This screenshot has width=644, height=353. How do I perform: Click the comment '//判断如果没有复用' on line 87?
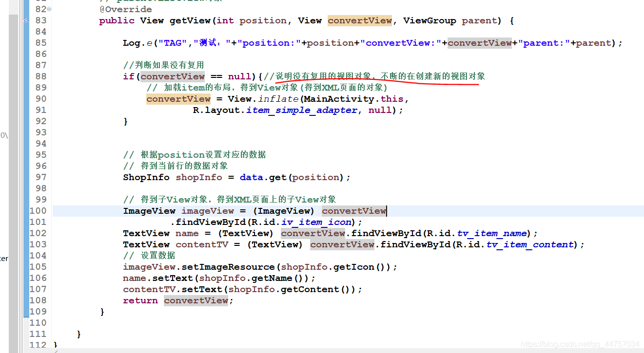click(x=163, y=65)
